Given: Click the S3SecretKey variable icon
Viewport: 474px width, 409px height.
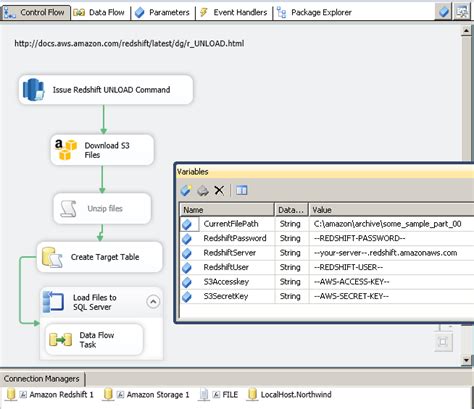Looking at the screenshot, I should (187, 296).
